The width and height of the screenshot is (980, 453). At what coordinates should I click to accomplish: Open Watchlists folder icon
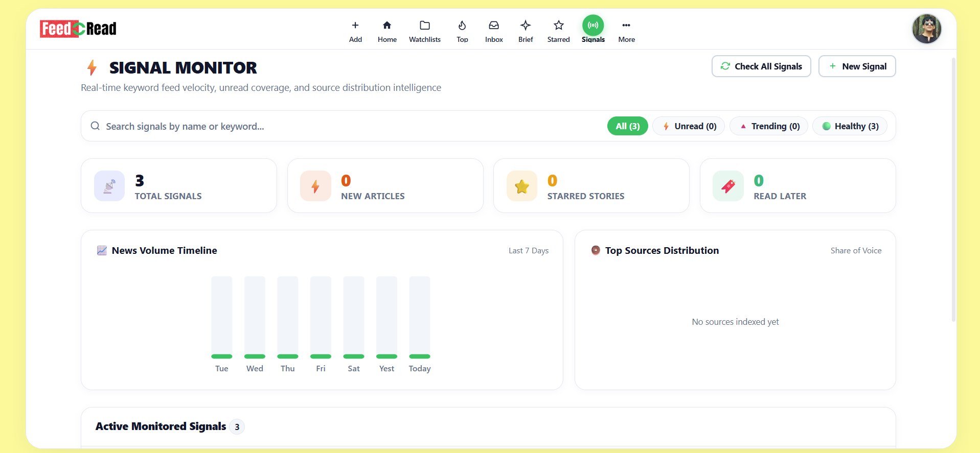pos(425,25)
